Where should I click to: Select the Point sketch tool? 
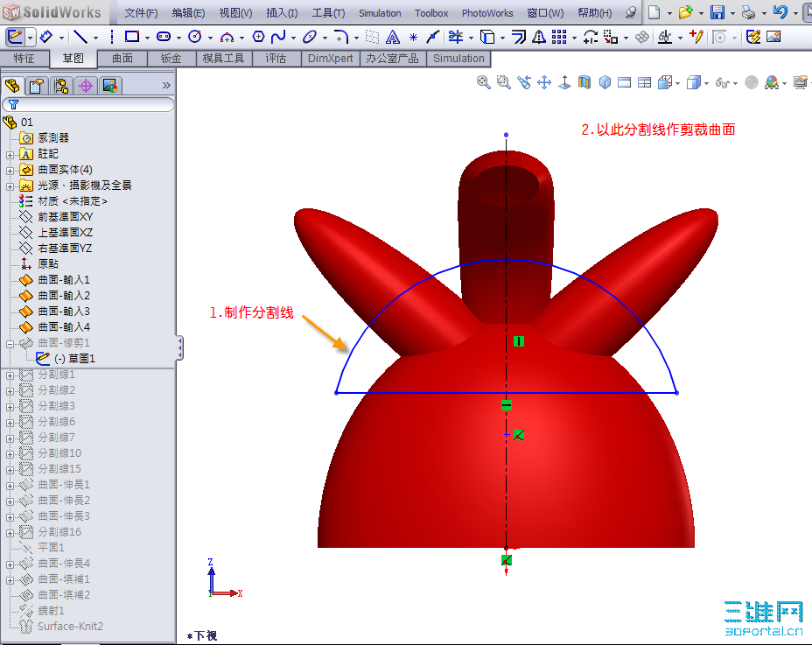413,37
